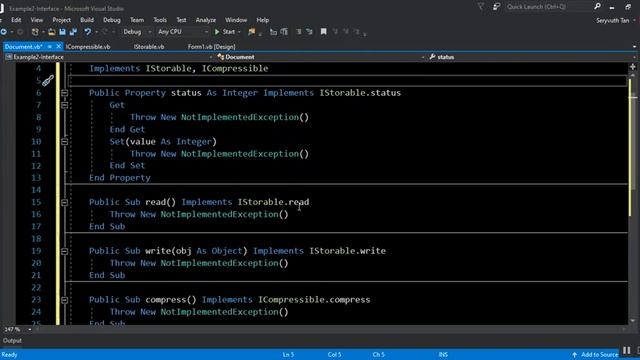
Task: Click IStorable.write text on line 19
Action: tap(347, 251)
